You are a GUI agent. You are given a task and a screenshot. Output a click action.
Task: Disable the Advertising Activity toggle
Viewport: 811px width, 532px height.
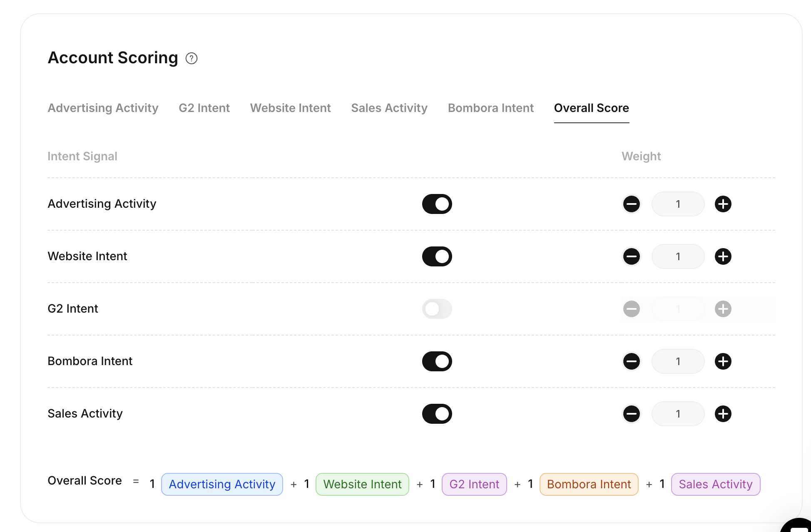(437, 204)
